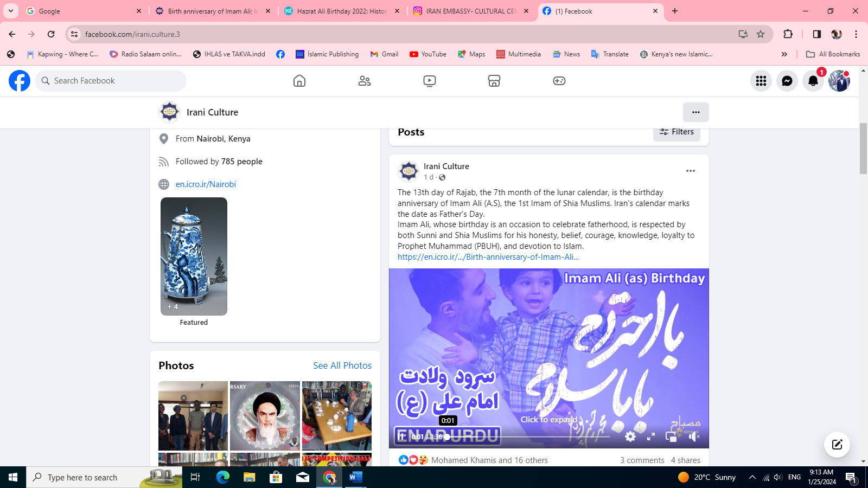Open Irani Culture page options menu
Viewport: 868px width, 488px height.
pos(695,112)
